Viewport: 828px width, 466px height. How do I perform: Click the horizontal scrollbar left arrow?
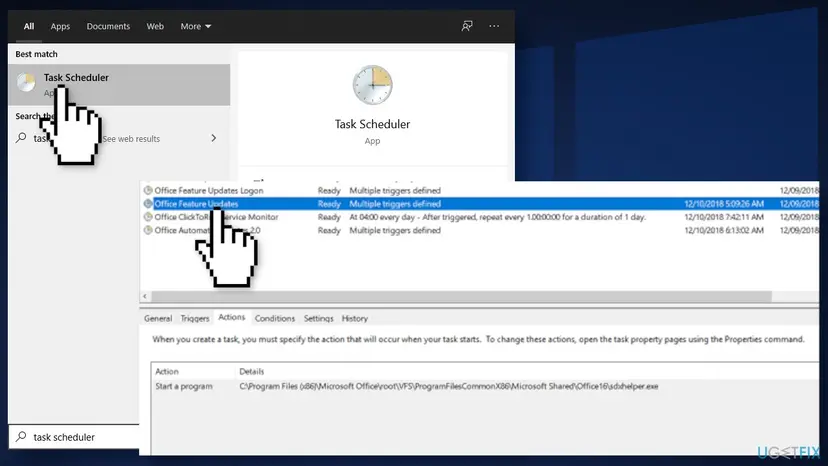click(x=145, y=296)
